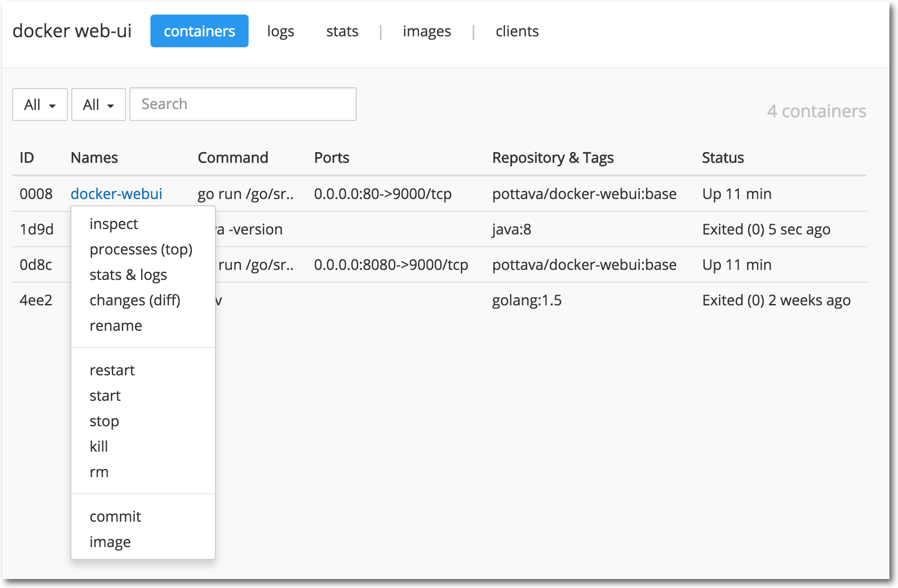Select the containers tab button
Screen dimensions: 898x588
point(199,31)
